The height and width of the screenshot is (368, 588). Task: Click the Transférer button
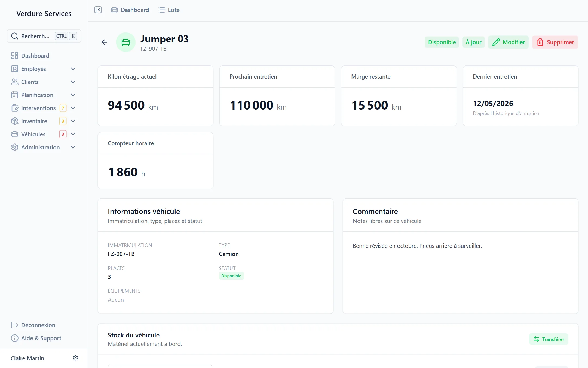[549, 339]
